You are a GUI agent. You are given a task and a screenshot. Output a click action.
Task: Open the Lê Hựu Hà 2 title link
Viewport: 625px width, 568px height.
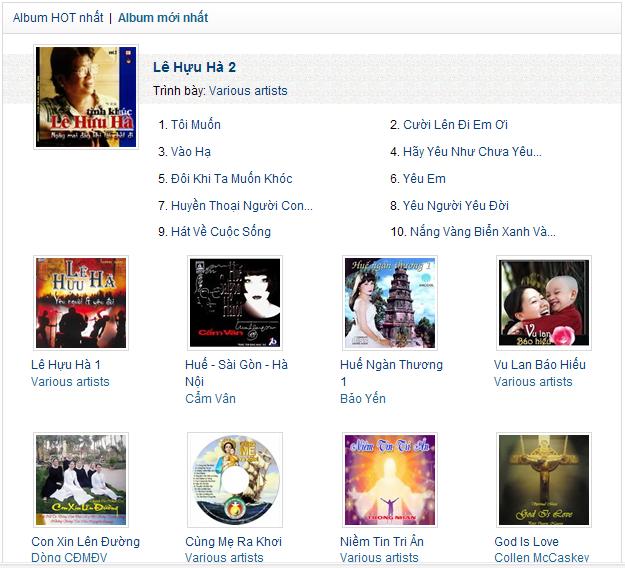pyautogui.click(x=195, y=67)
